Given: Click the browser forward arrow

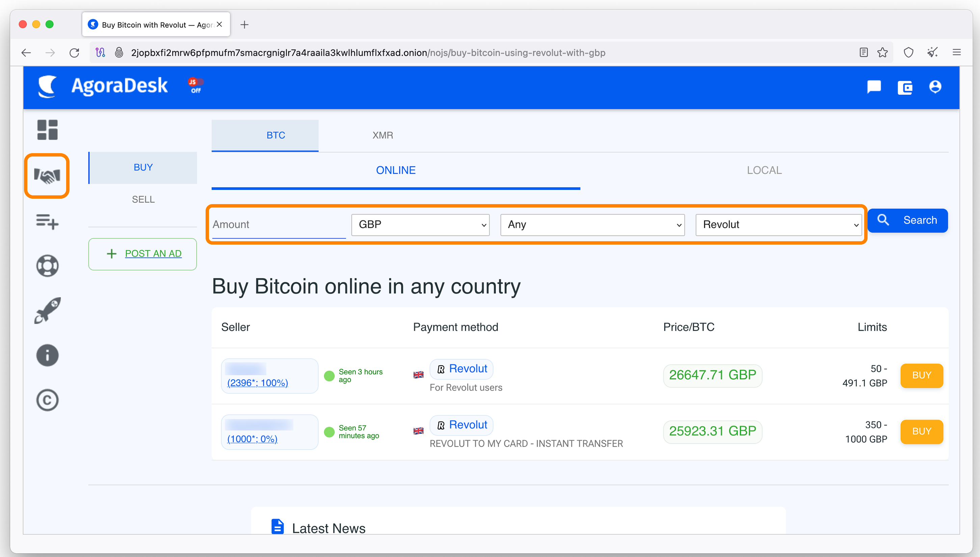Looking at the screenshot, I should [x=50, y=52].
